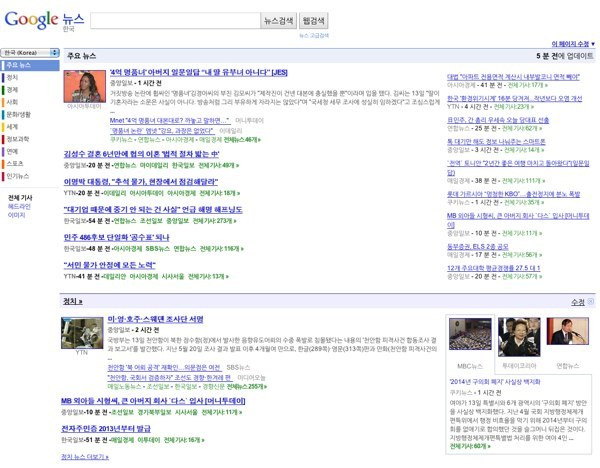The width and height of the screenshot is (600, 468).
Task: Open the 천안함 '북 어뢰 공격' 재확인 article
Action: click(x=165, y=367)
